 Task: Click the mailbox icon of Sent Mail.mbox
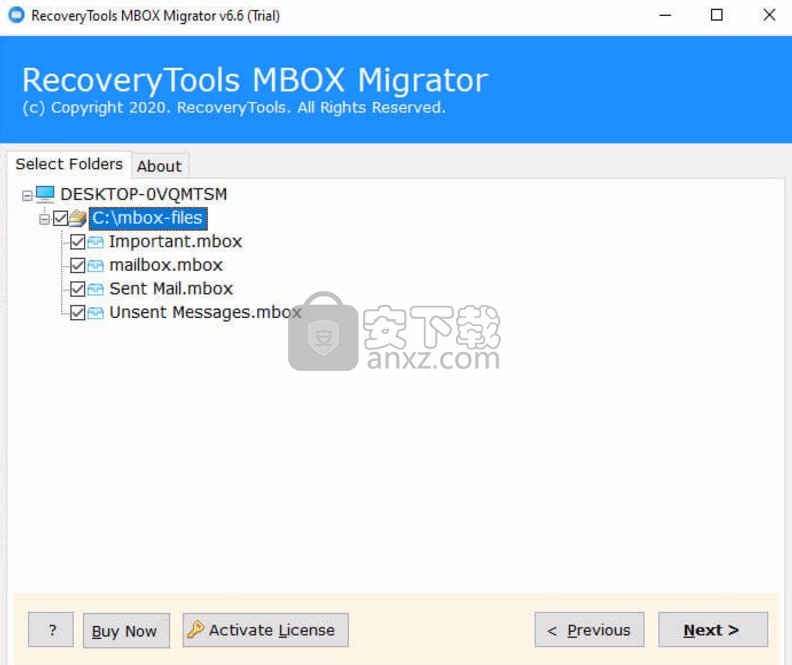pos(95,289)
